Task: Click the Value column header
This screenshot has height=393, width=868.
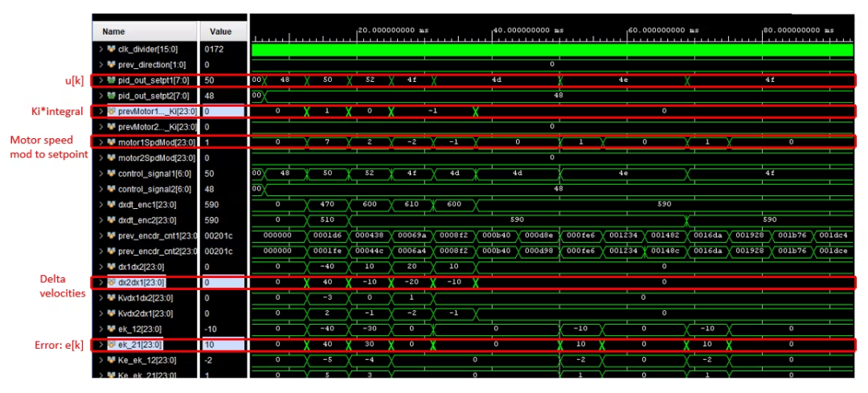Action: tap(220, 32)
